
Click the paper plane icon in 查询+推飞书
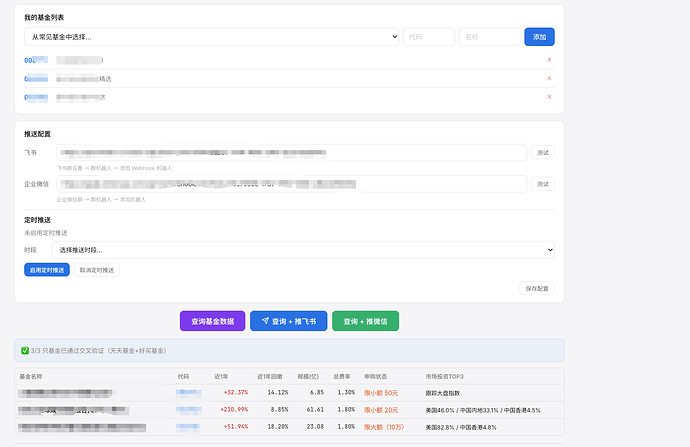265,321
